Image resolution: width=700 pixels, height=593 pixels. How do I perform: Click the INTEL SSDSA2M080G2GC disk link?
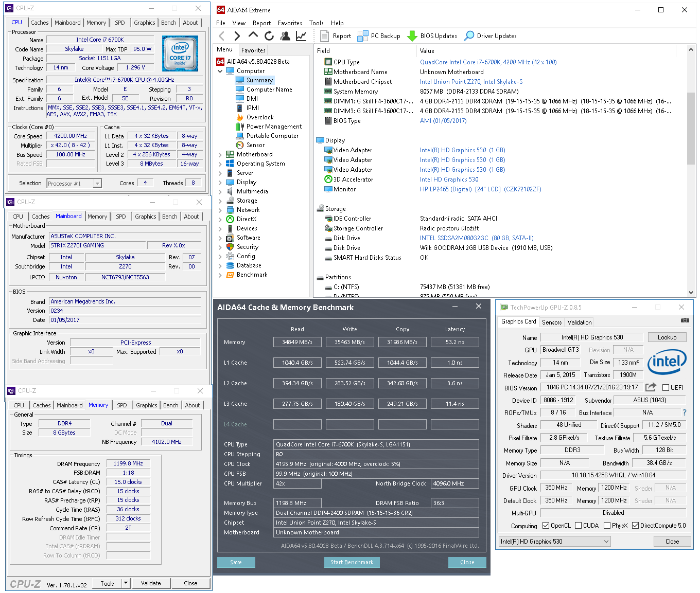pos(477,238)
